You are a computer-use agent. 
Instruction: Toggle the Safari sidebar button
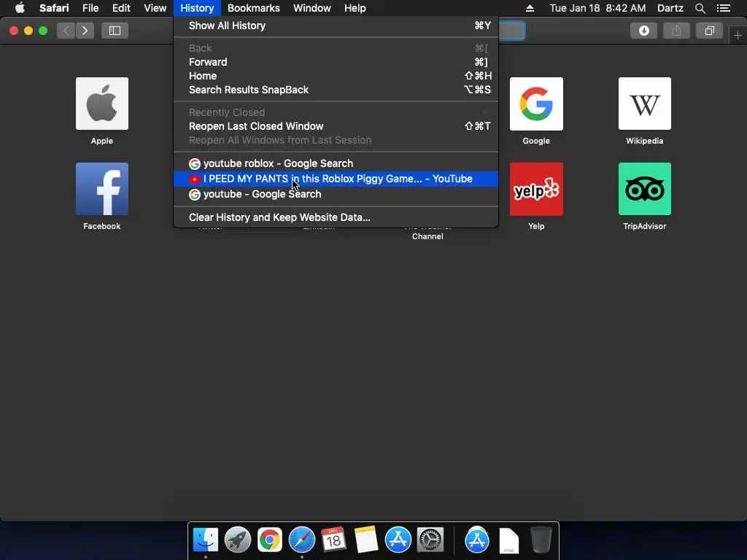(115, 31)
